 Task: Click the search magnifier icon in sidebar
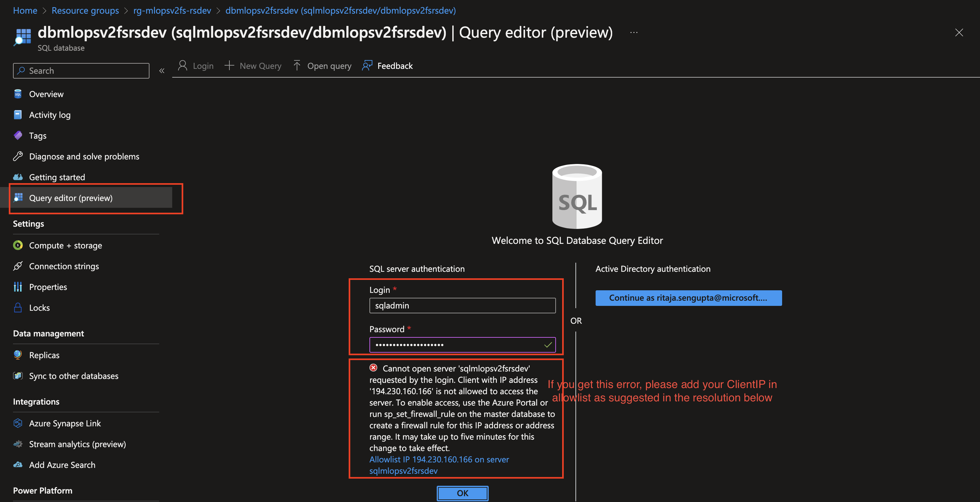[x=21, y=70]
